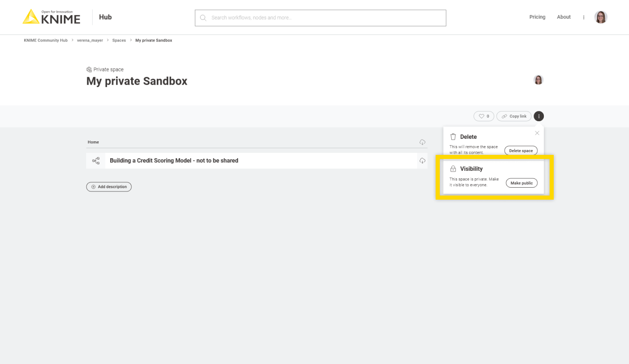Image resolution: width=629 pixels, height=364 pixels.
Task: Close the space options popup
Action: 537,133
